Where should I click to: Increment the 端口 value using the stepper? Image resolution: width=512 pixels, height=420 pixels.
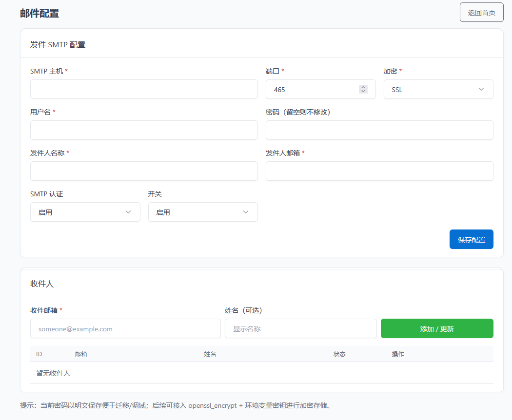(363, 87)
